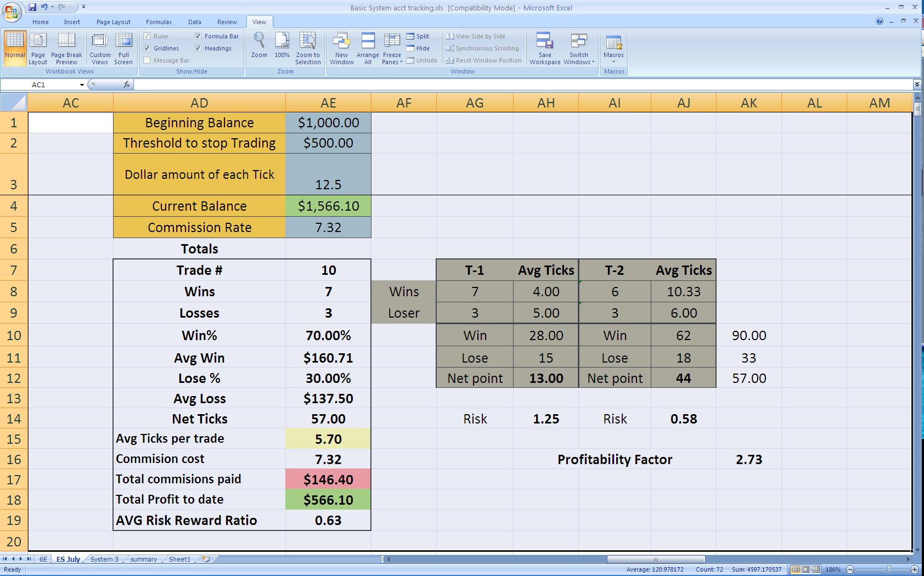Open the Zoom dialog

[x=259, y=45]
